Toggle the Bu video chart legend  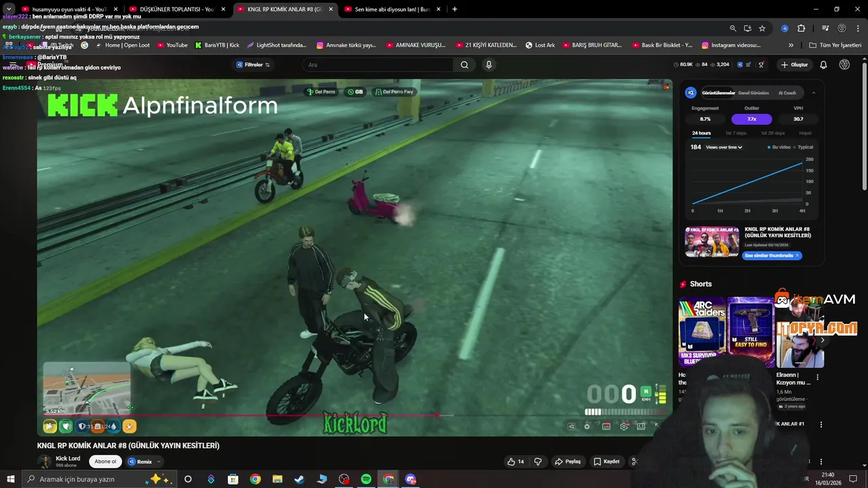pyautogui.click(x=779, y=147)
